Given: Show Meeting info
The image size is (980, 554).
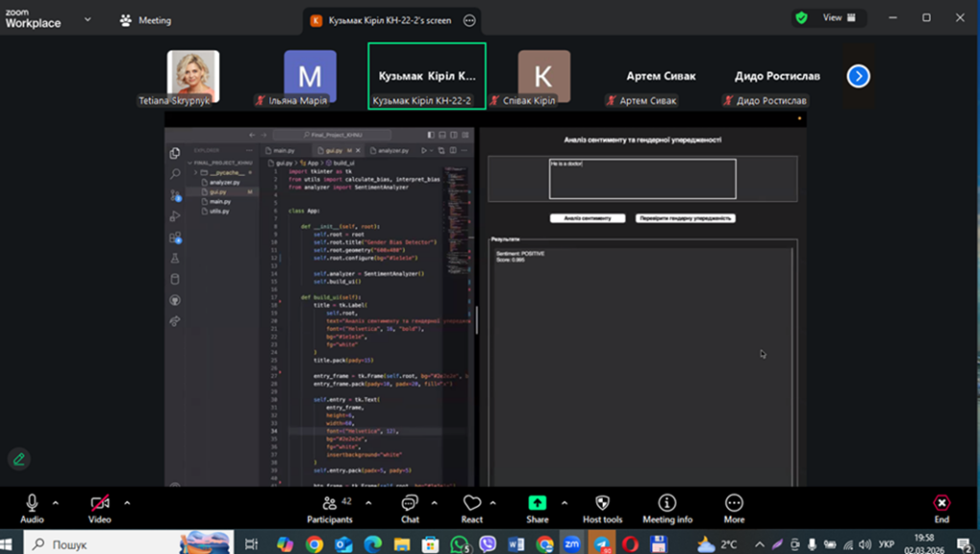Looking at the screenshot, I should point(667,503).
